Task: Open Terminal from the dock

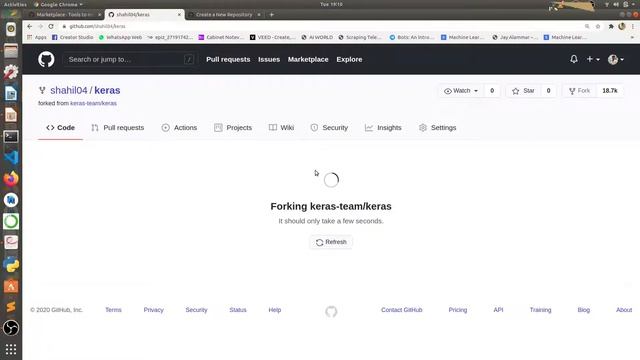Action: pyautogui.click(x=11, y=136)
